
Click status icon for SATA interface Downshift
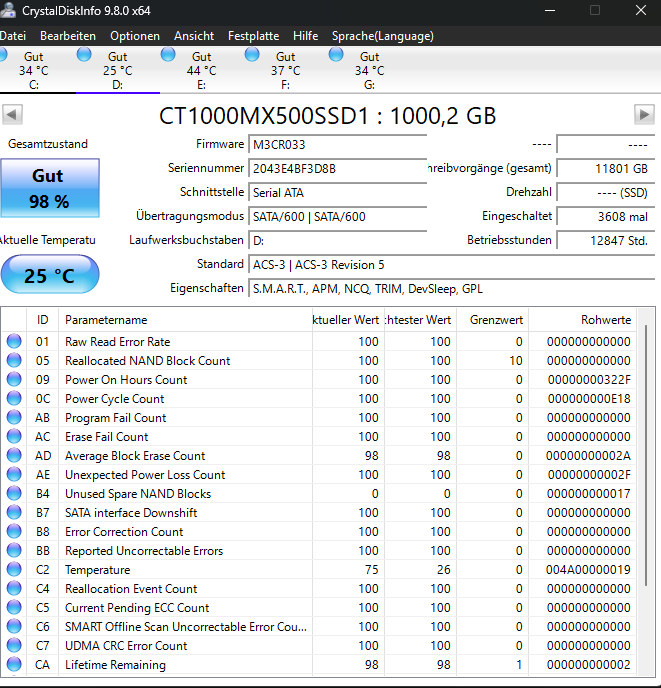[x=14, y=512]
